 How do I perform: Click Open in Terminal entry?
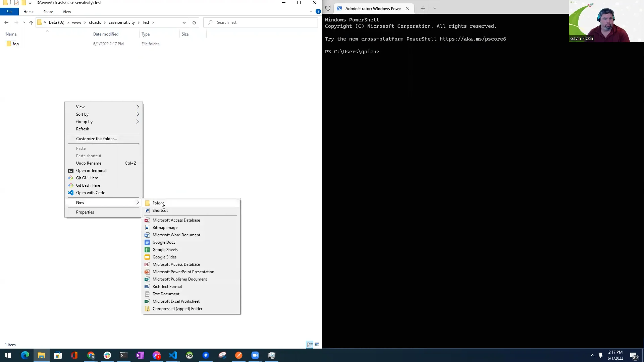click(91, 171)
